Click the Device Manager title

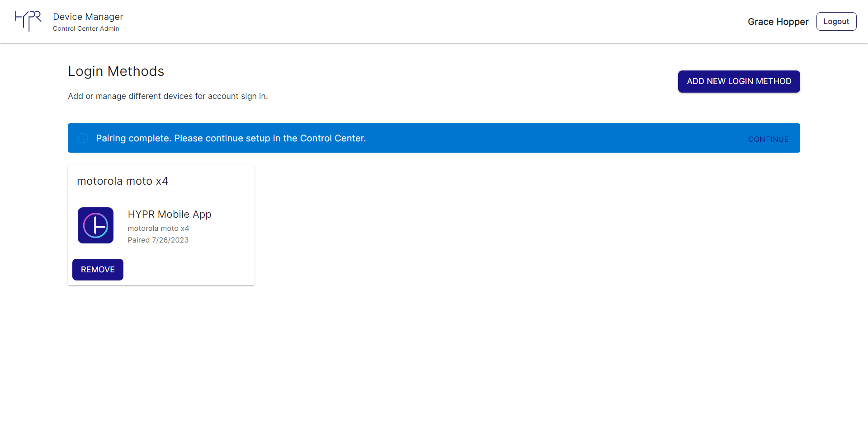88,17
